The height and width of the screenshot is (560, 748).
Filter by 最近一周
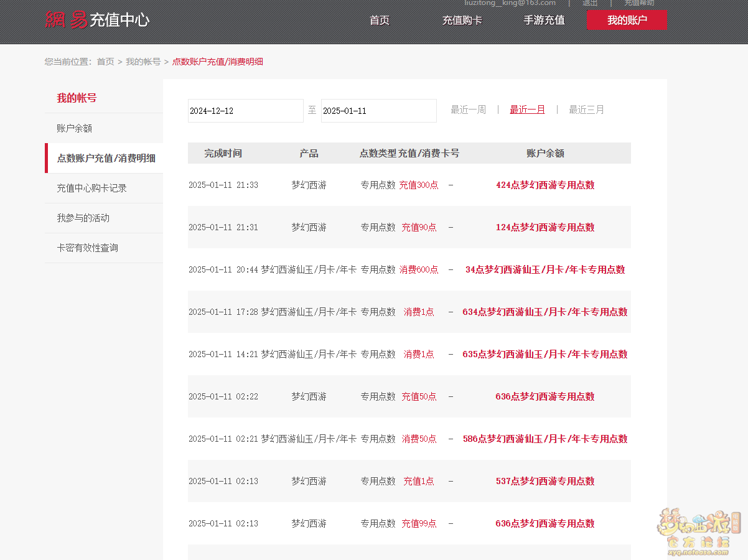click(469, 110)
